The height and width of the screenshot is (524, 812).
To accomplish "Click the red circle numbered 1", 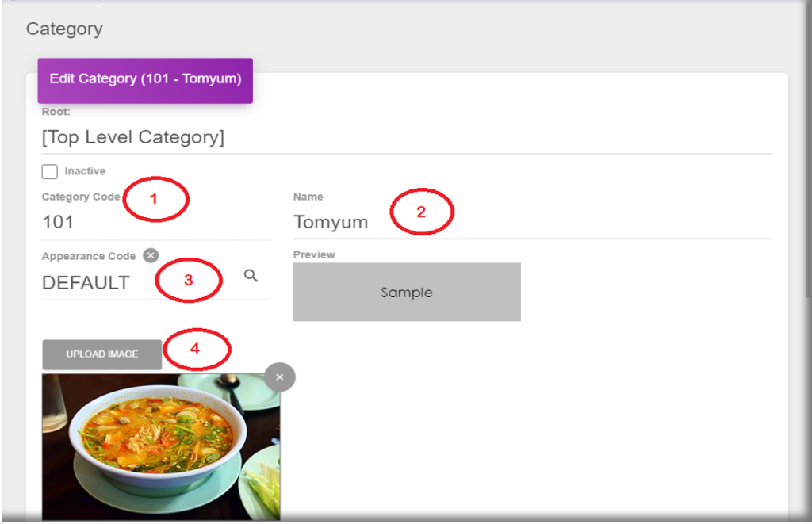I will 155,199.
